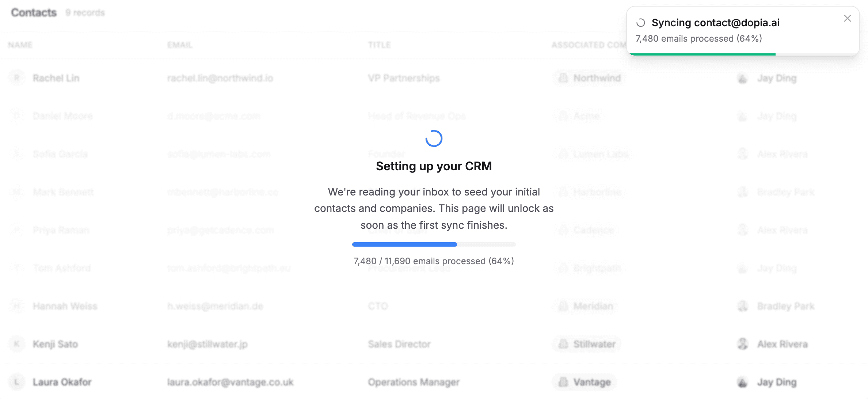
Task: Click Northwind company building icon
Action: (x=563, y=78)
